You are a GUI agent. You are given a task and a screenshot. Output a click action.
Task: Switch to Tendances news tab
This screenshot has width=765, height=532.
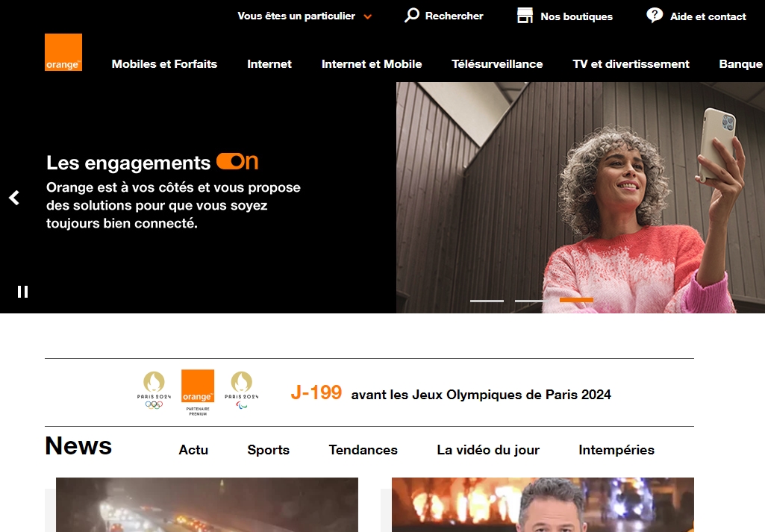click(363, 450)
